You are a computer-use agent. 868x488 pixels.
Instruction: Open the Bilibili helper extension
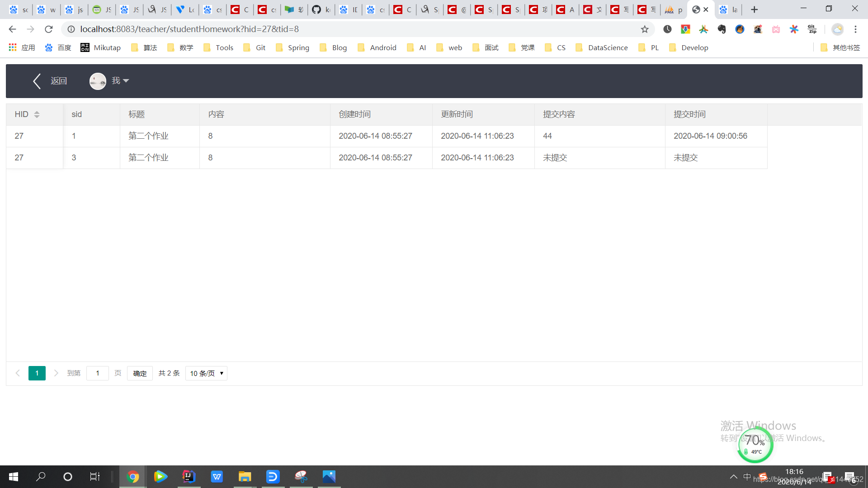point(776,29)
